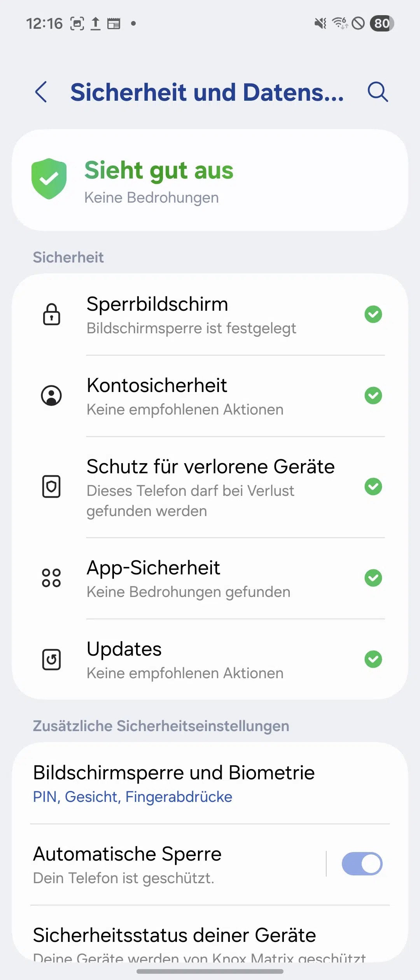This screenshot has height=980, width=420.
Task: Tap the bottom navigation gesture handle
Action: [x=210, y=971]
